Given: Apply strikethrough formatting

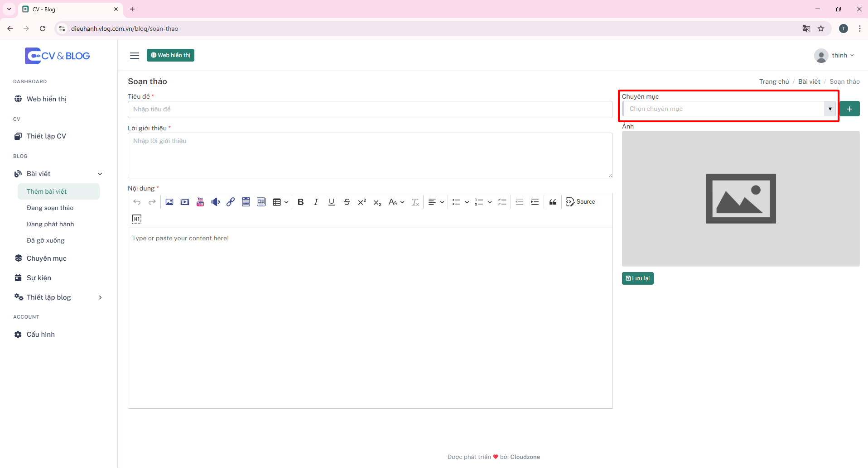Looking at the screenshot, I should pos(347,202).
